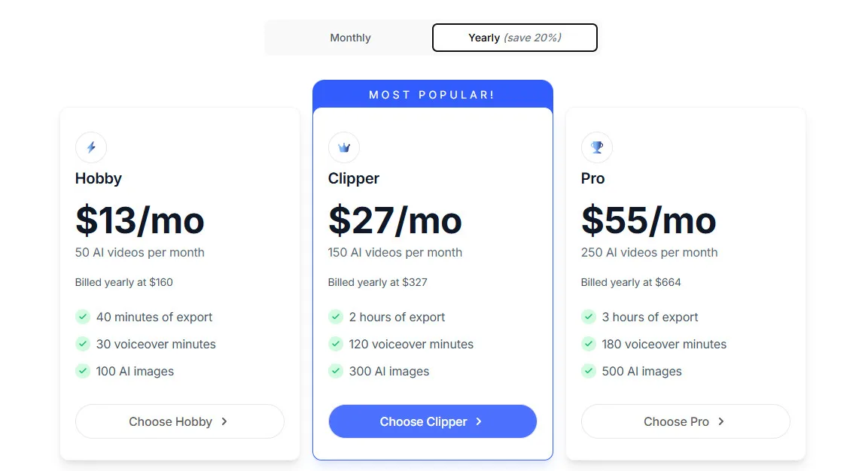Click the Choose Pro button
Image resolution: width=868 pixels, height=471 pixels.
pyautogui.click(x=685, y=421)
